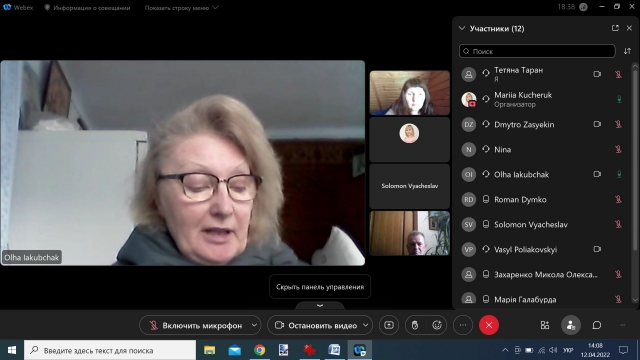Click Dmytro Zasyekin camera icon
640x360 pixels.
[x=597, y=124]
